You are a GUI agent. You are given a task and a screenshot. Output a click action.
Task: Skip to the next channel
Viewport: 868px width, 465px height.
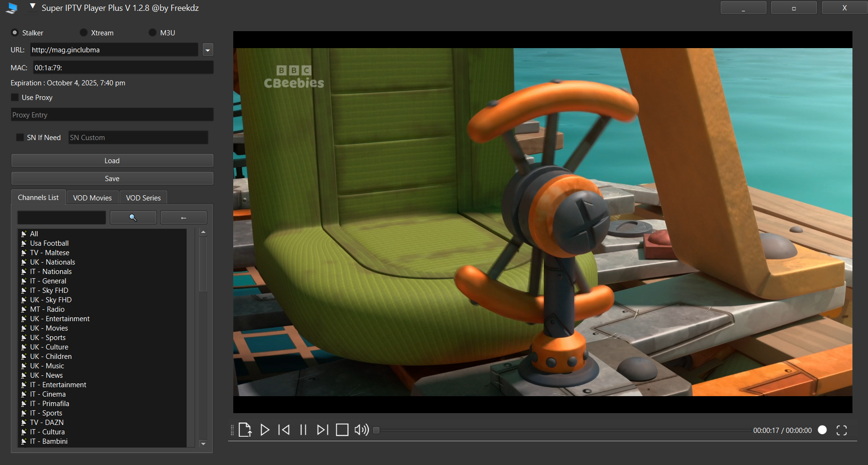pyautogui.click(x=322, y=430)
